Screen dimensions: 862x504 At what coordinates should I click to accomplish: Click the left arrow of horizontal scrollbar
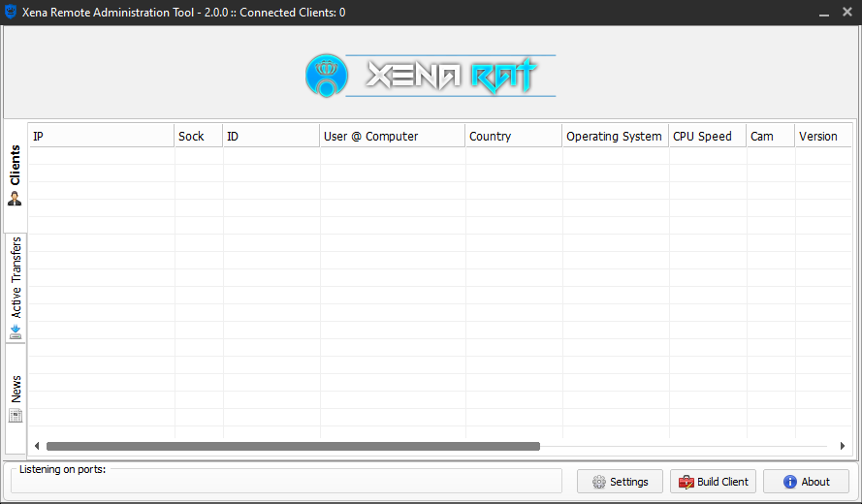click(x=37, y=446)
